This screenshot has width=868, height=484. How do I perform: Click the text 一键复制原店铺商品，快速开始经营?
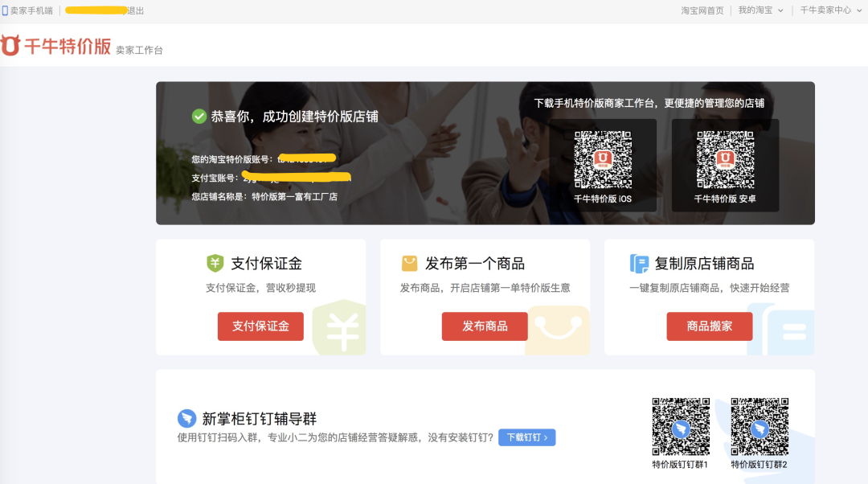709,288
